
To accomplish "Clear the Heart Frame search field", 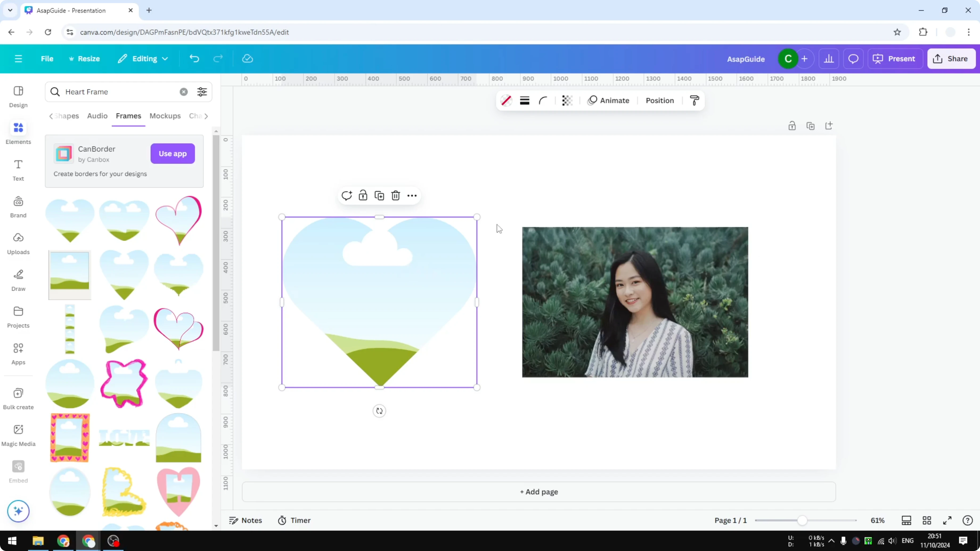I will 184,92.
